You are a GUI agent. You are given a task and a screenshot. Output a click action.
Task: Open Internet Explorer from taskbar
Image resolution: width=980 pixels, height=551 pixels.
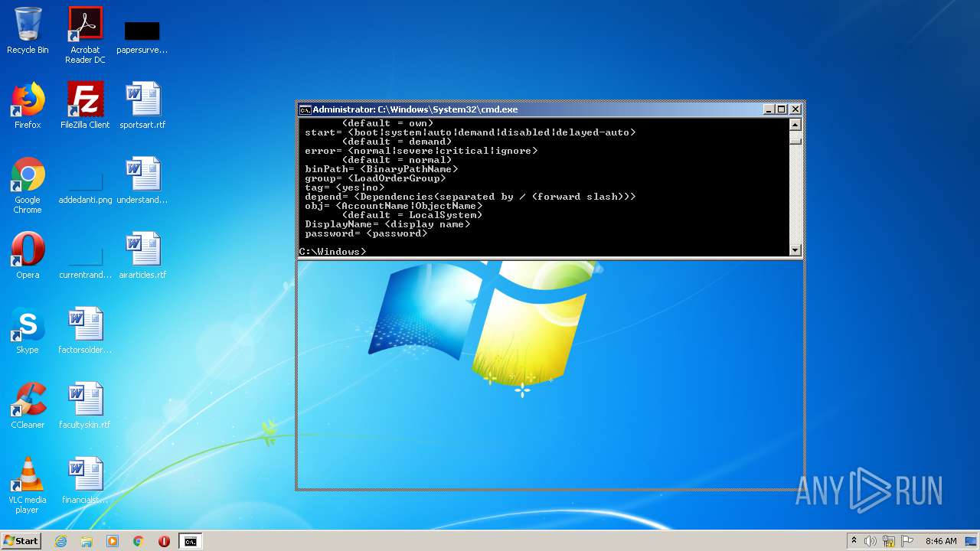tap(60, 541)
